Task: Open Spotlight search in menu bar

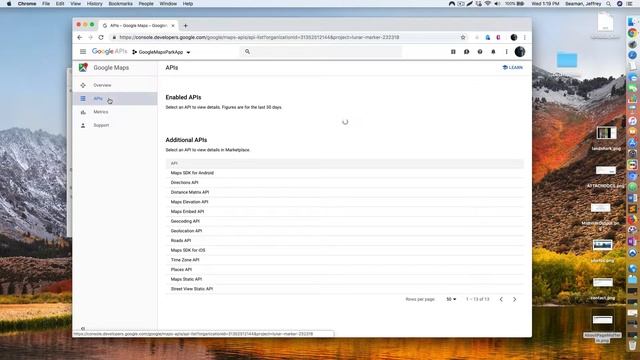Action: coord(609,4)
